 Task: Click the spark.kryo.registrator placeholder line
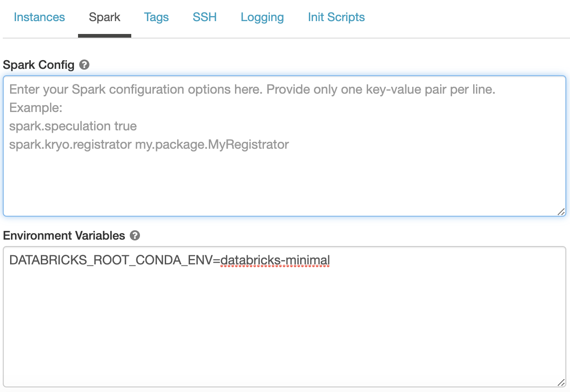pyautogui.click(x=149, y=145)
